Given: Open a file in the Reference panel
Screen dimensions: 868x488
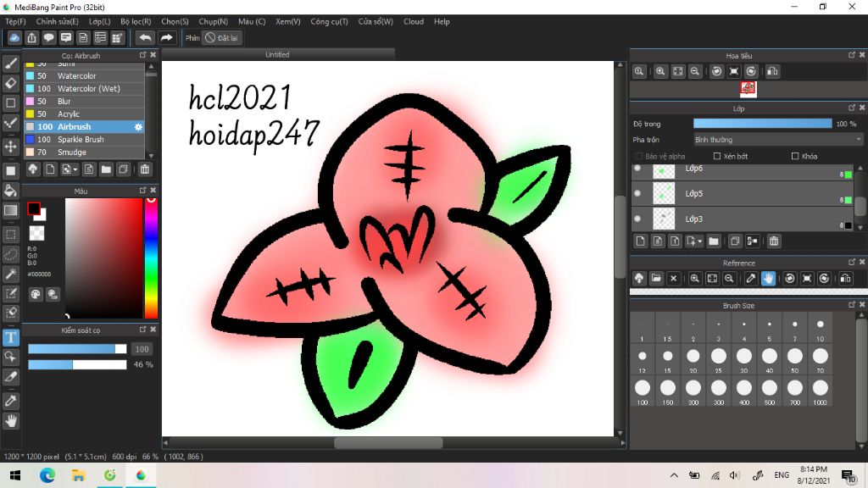Looking at the screenshot, I should tap(656, 278).
